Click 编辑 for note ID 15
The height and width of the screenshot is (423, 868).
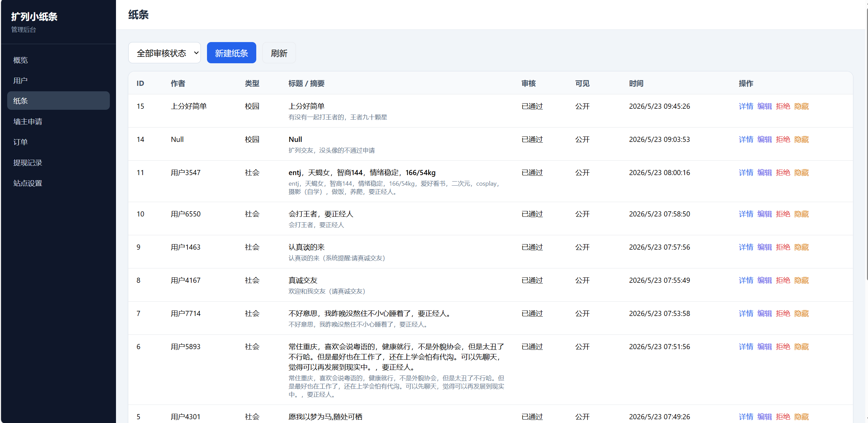click(764, 106)
